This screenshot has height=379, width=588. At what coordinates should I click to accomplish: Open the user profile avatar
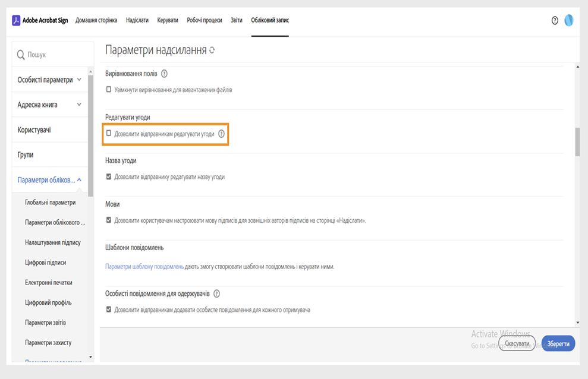pos(569,20)
